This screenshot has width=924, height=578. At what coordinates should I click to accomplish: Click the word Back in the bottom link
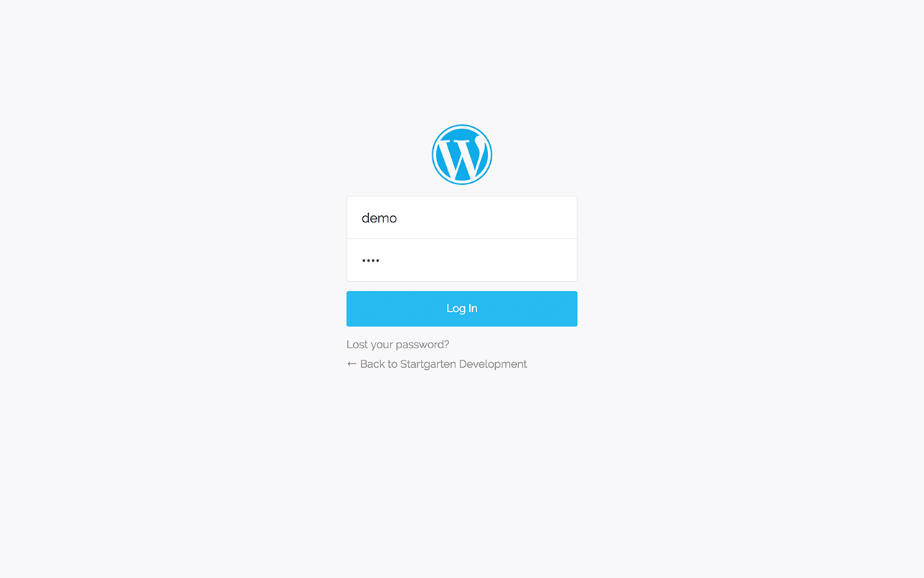click(372, 364)
